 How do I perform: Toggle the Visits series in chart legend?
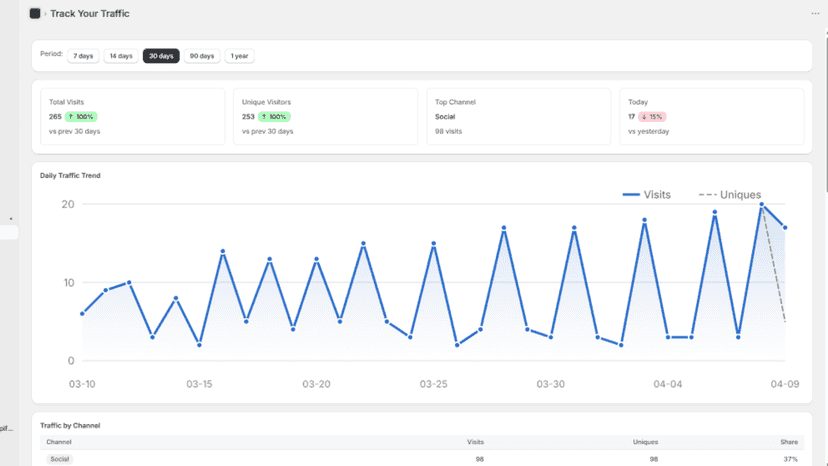tap(646, 194)
